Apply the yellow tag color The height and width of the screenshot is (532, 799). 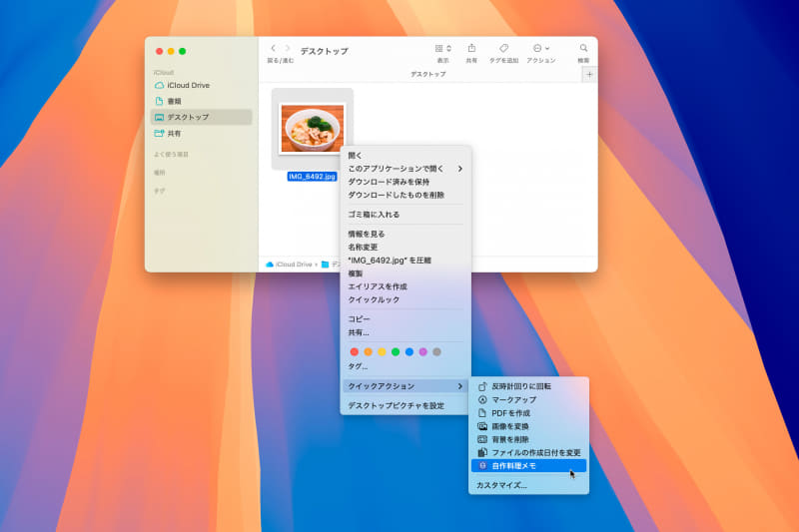382,351
